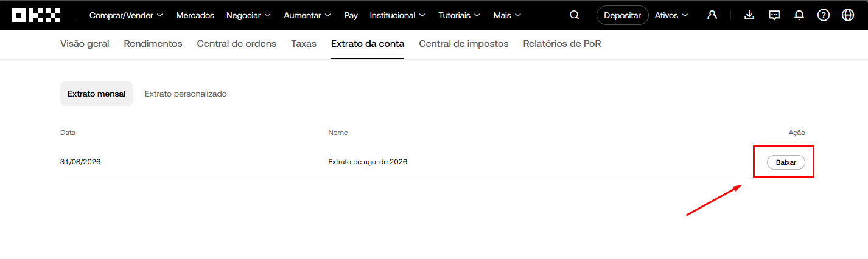
Task: Select the Extrato mensal option
Action: click(x=96, y=94)
